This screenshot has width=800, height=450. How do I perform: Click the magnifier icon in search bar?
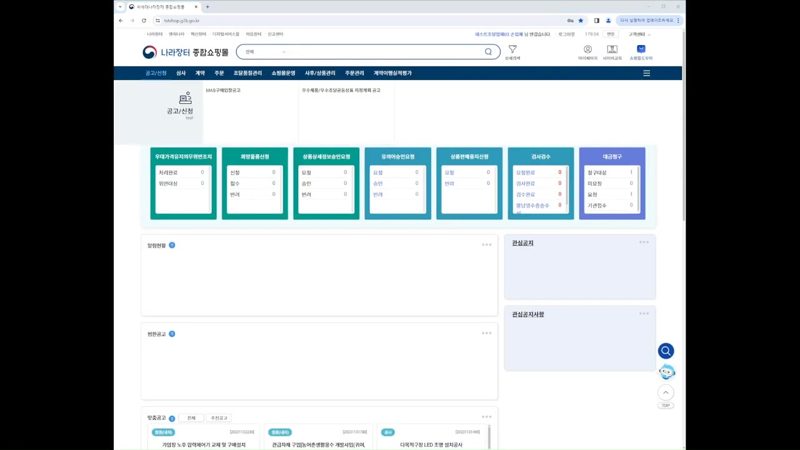[x=488, y=52]
